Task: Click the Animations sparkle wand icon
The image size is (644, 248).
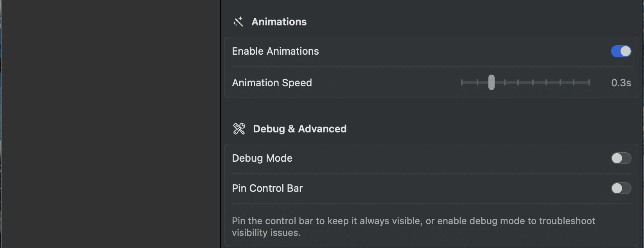Action: click(238, 22)
